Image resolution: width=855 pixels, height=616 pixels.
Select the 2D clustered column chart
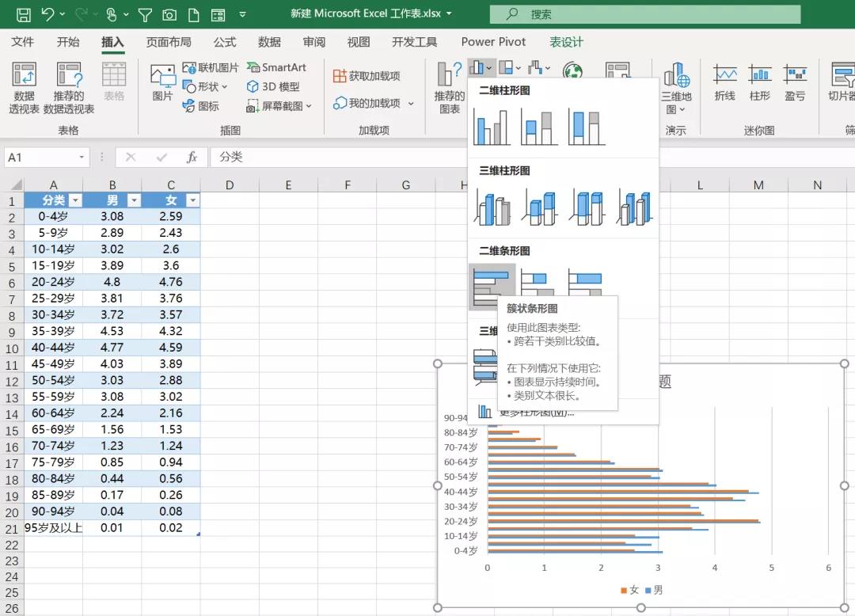click(491, 127)
